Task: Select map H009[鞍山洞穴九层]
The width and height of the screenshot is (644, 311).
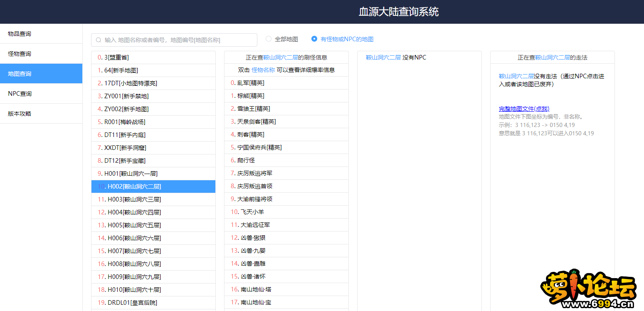Action: pos(153,277)
